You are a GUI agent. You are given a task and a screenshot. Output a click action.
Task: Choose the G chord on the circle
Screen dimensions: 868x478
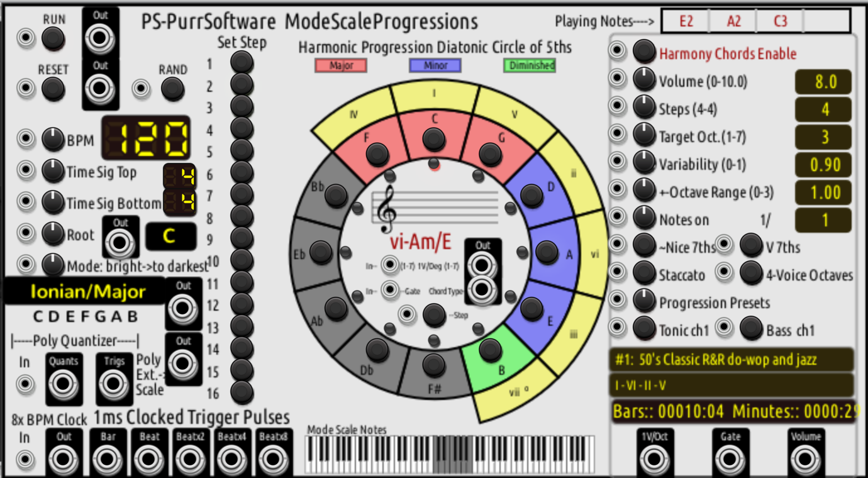click(490, 154)
